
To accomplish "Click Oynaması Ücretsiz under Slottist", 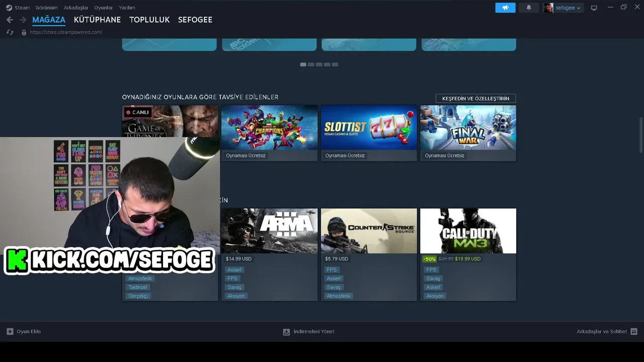I will 345,155.
